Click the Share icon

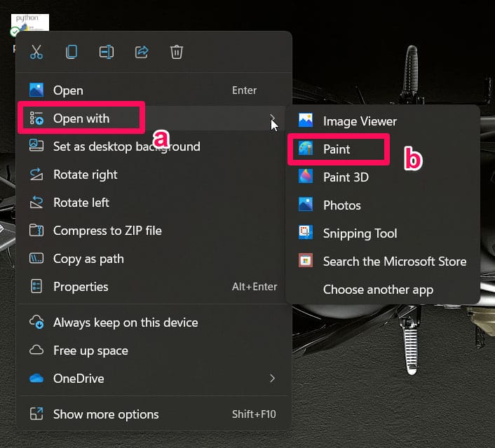[x=142, y=52]
